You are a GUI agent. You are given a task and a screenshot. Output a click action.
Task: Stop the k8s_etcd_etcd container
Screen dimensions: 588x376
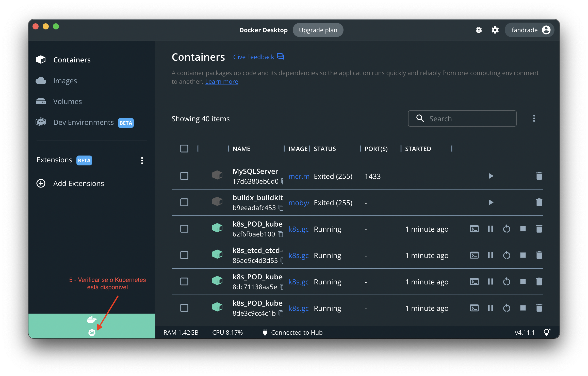pos(523,255)
